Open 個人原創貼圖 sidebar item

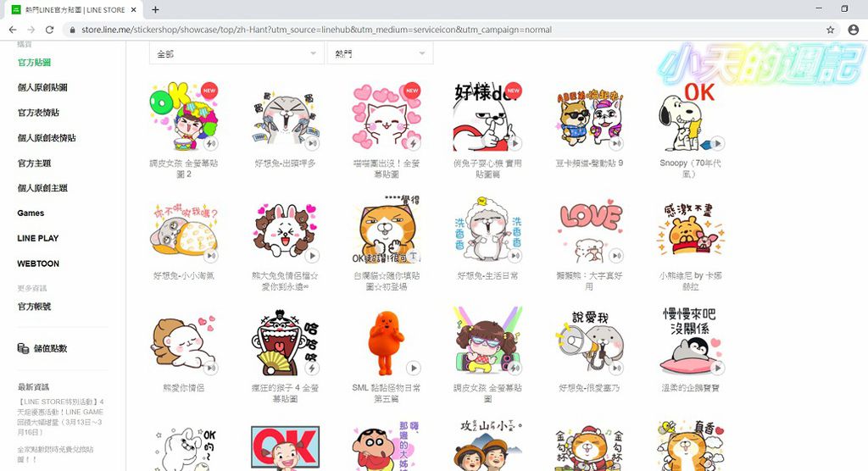42,87
